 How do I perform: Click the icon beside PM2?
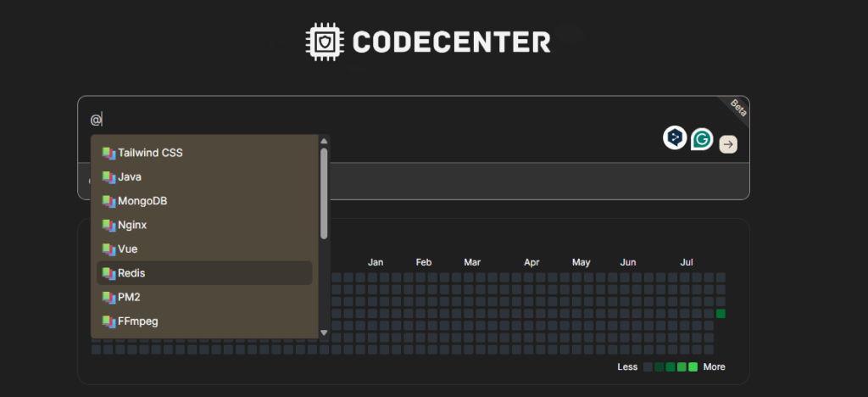[108, 298]
